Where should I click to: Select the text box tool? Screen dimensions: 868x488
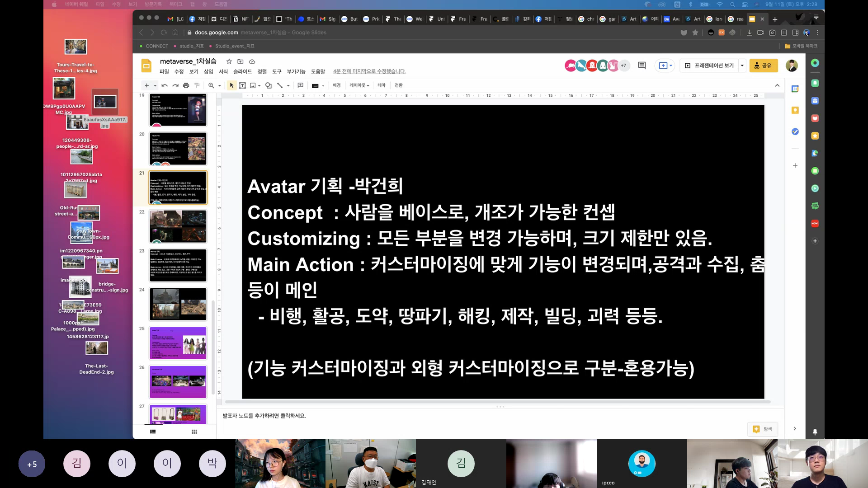[x=242, y=85]
